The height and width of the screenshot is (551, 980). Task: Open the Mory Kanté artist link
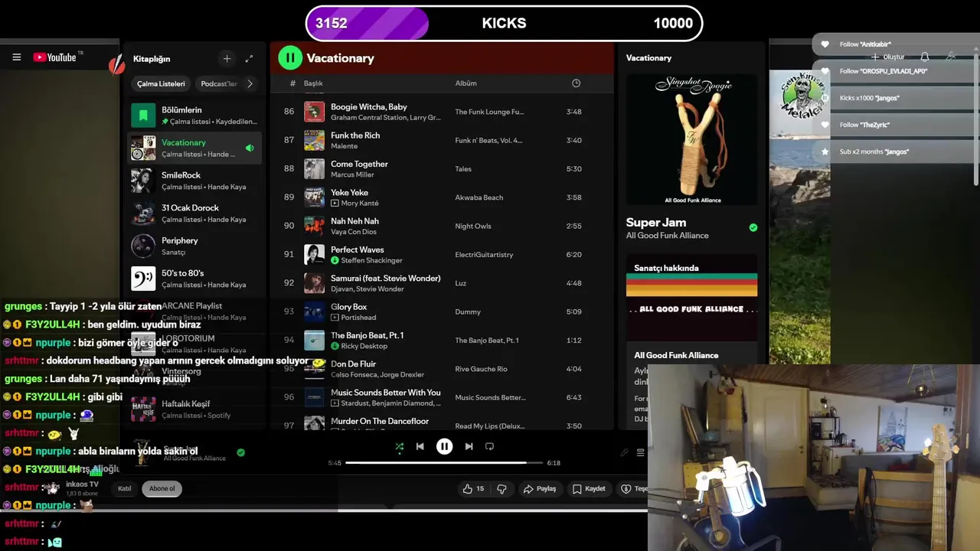click(x=360, y=204)
